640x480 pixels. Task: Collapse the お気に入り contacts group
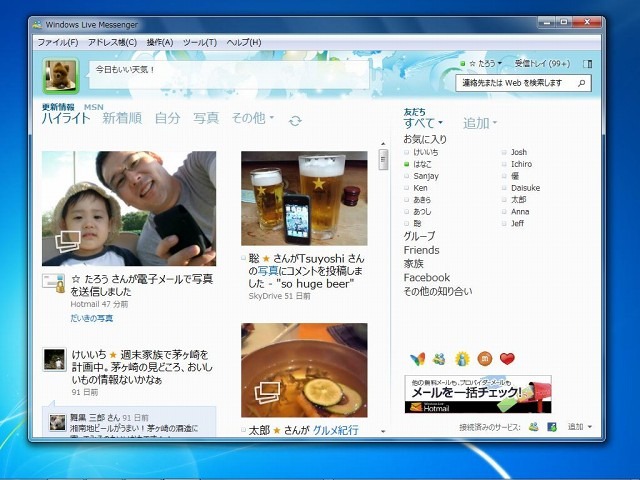[x=425, y=139]
